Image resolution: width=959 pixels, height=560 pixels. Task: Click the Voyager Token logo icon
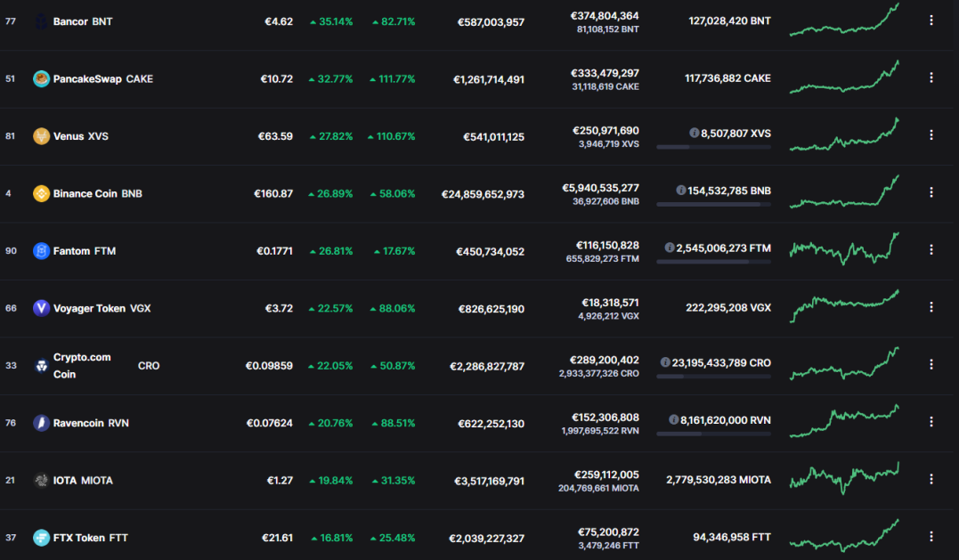pos(41,308)
